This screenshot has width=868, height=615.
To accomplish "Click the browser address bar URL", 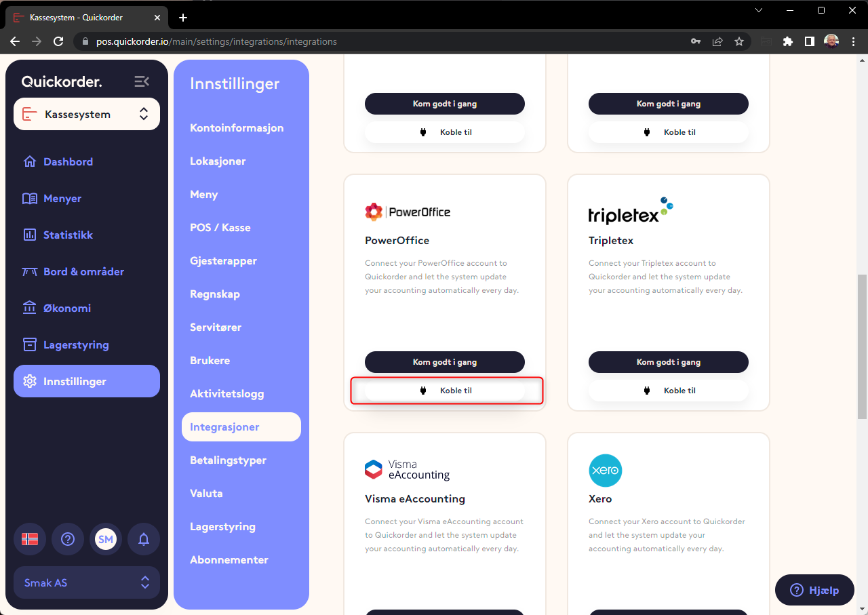I will click(216, 41).
